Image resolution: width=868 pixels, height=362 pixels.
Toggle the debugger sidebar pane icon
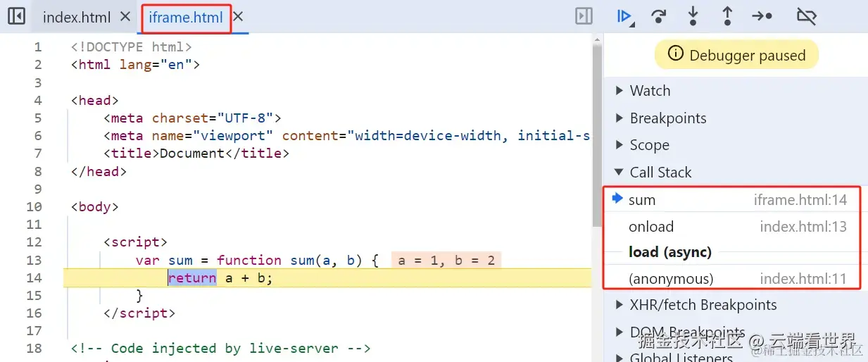pos(584,16)
